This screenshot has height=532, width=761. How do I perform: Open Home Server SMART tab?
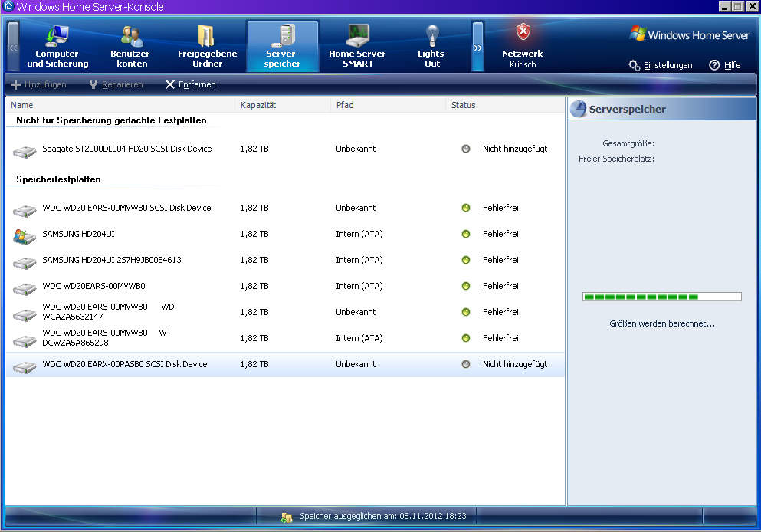357,47
